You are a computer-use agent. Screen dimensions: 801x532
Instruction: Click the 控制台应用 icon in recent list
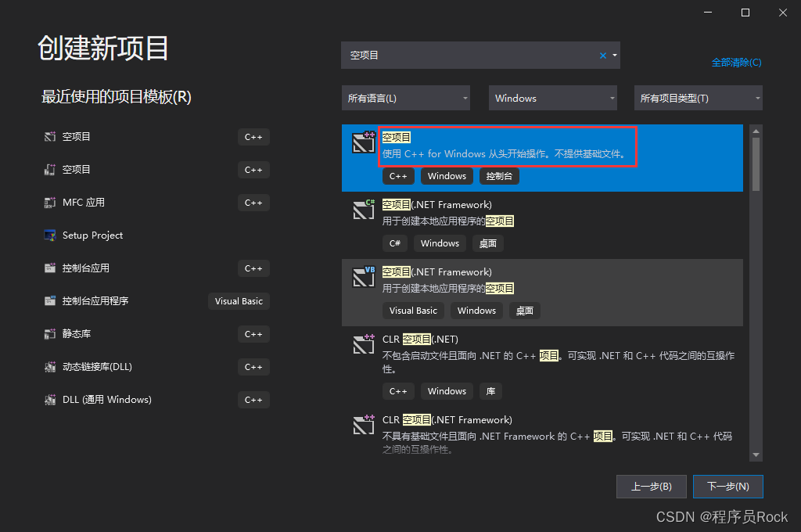click(49, 268)
